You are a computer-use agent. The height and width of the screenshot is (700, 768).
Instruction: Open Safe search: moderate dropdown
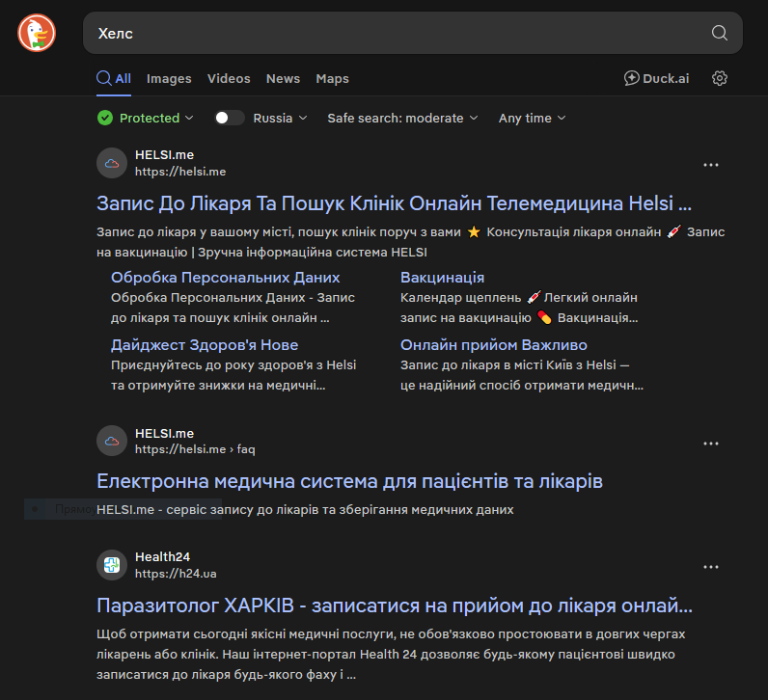tap(402, 118)
